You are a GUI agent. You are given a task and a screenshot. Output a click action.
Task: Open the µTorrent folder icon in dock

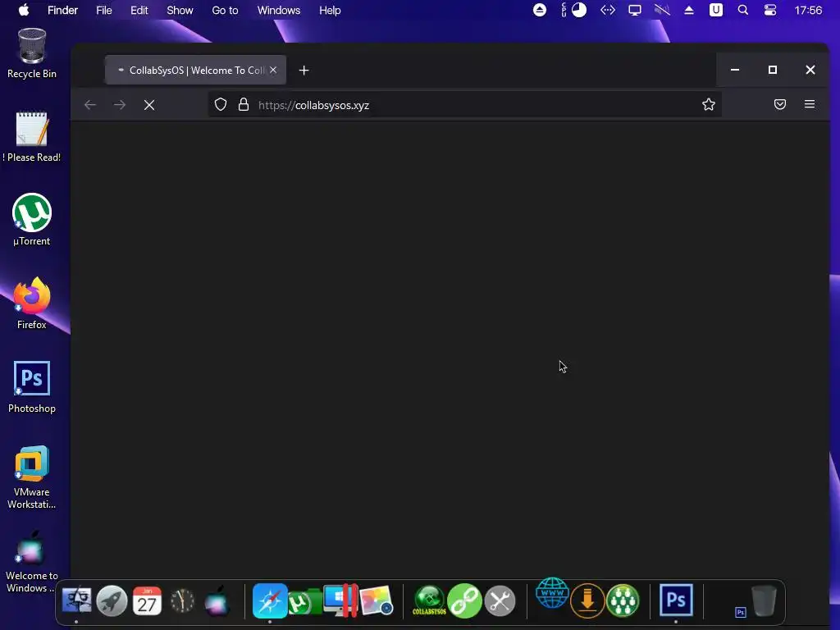point(305,601)
